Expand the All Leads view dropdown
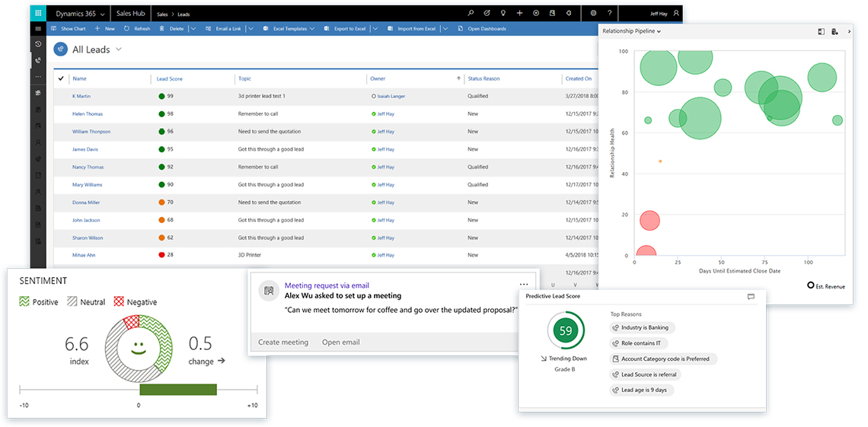The image size is (868, 427). click(x=119, y=49)
